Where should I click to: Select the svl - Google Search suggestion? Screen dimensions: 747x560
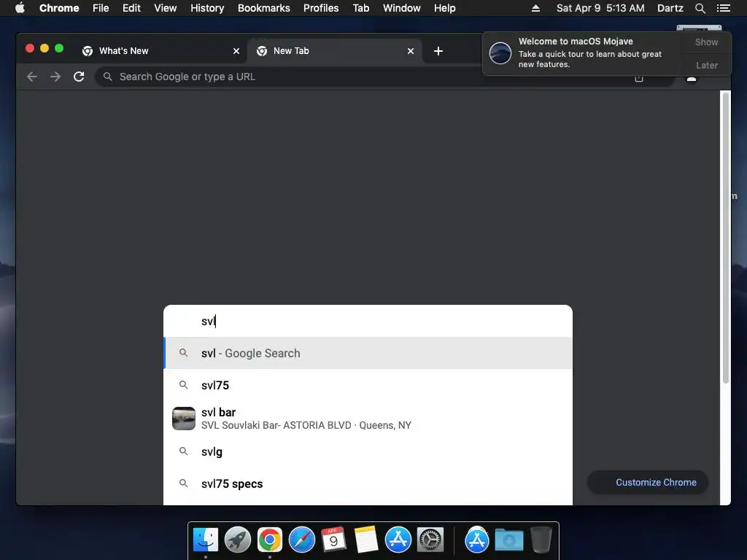coord(368,354)
